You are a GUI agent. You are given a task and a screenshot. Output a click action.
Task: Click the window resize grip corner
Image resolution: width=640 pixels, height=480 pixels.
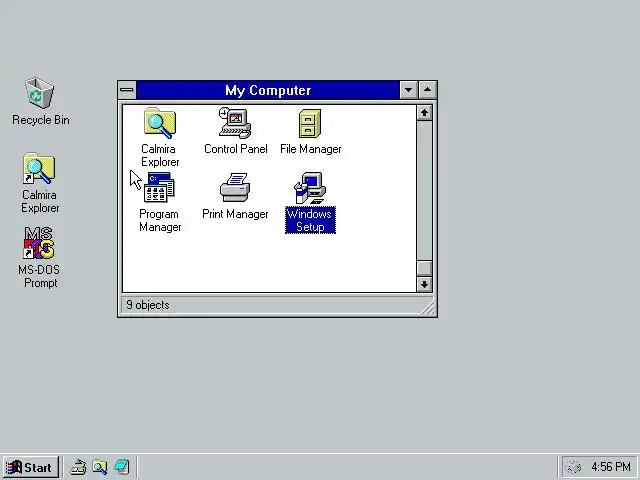[428, 307]
